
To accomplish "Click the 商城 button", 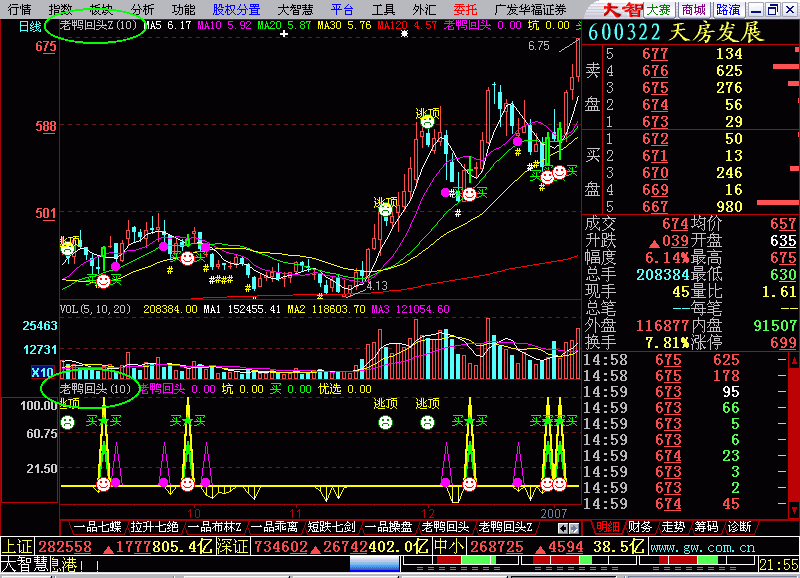I will tap(694, 9).
